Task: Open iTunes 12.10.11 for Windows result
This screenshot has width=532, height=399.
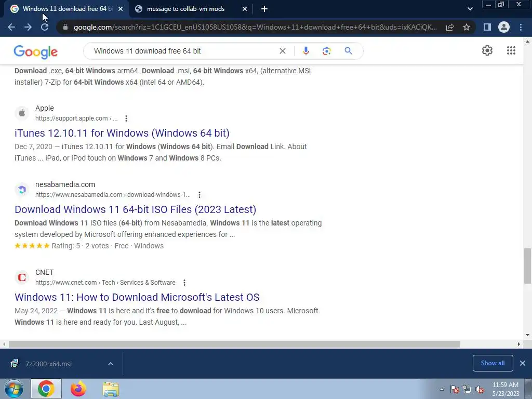Action: (x=122, y=133)
